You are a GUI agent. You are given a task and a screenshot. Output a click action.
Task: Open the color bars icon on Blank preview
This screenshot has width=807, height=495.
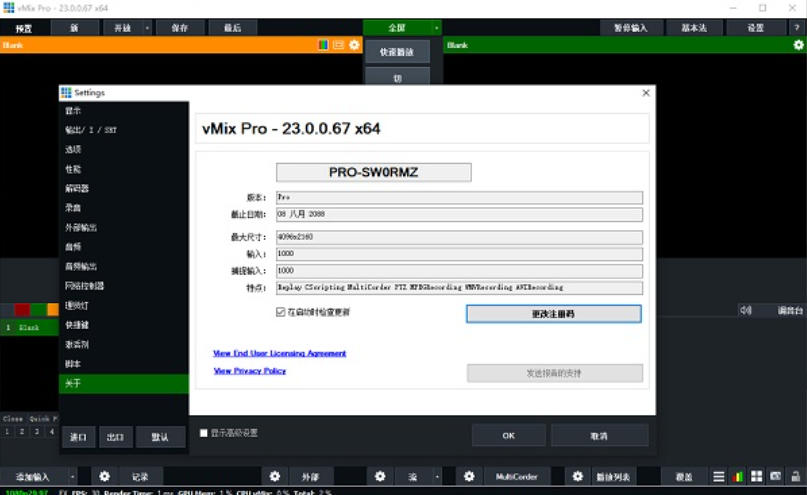tap(323, 45)
